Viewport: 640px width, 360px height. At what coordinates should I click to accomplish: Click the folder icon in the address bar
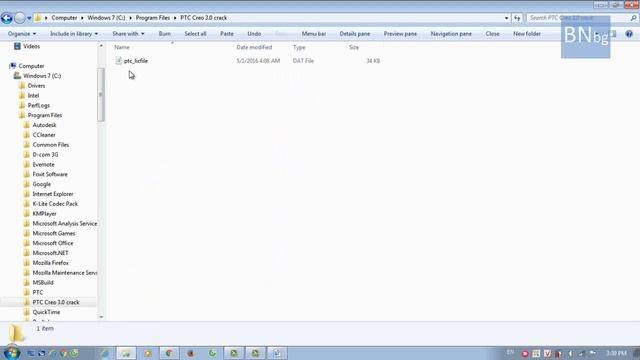(x=38, y=18)
